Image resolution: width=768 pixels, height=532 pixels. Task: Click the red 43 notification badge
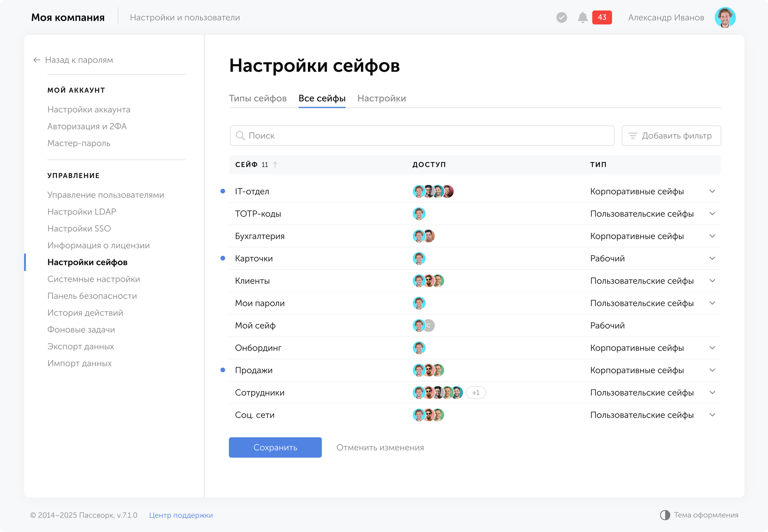click(x=602, y=18)
